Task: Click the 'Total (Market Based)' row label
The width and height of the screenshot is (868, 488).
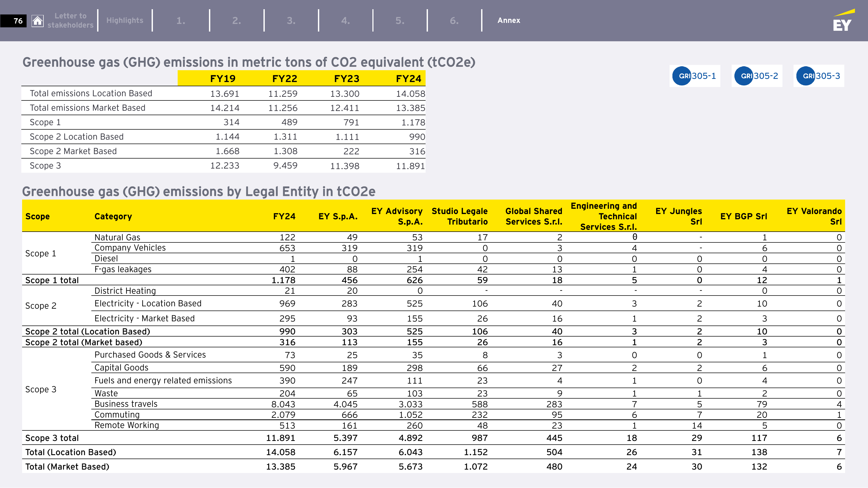Action: [67, 467]
